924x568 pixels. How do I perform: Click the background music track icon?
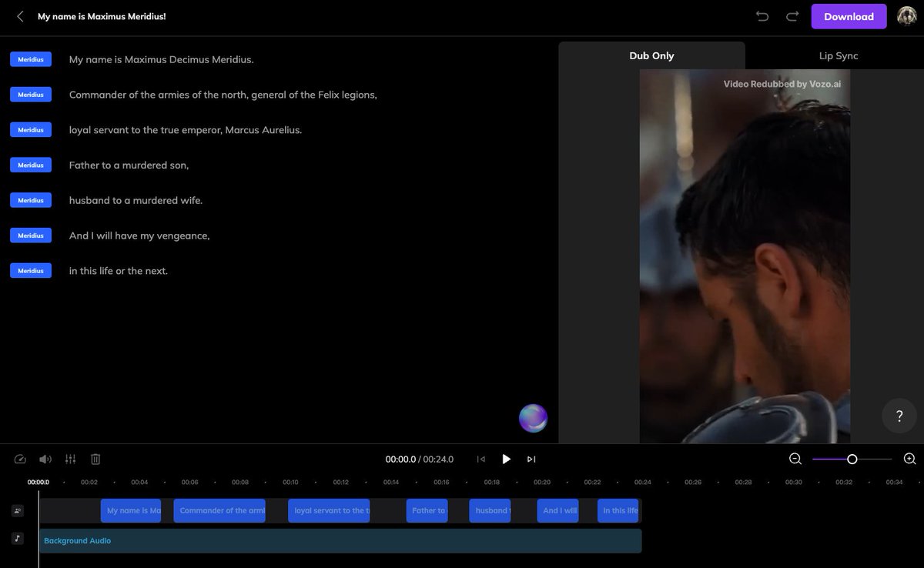click(18, 538)
